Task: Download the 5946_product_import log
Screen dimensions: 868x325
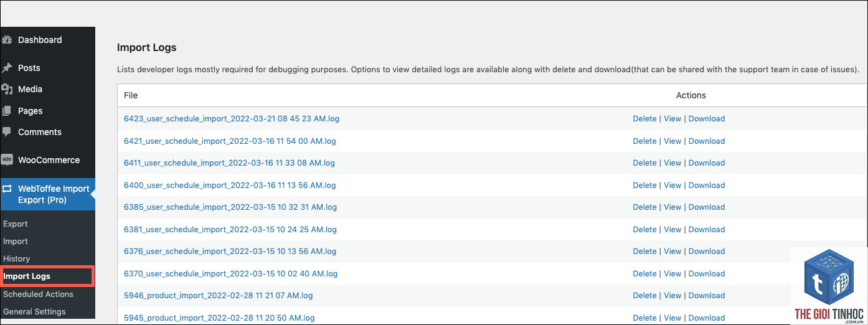Action: point(707,295)
